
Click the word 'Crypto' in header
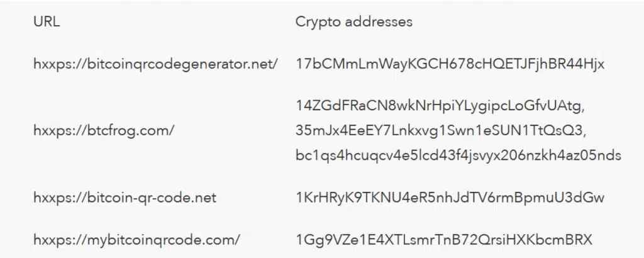tap(318, 23)
